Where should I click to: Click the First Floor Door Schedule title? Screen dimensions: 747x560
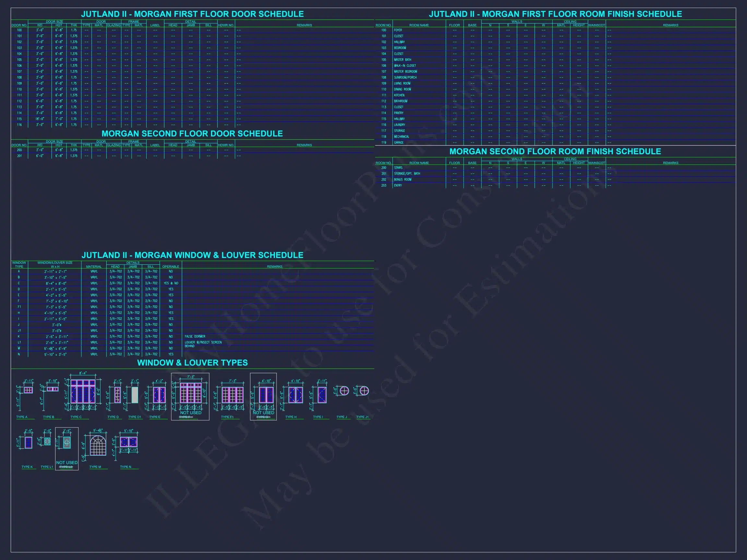(192, 14)
